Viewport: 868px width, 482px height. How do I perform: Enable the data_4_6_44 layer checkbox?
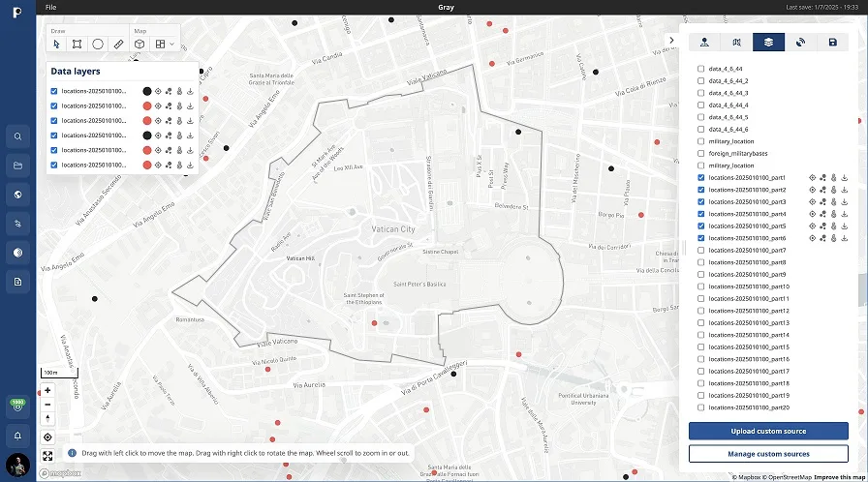click(701, 70)
